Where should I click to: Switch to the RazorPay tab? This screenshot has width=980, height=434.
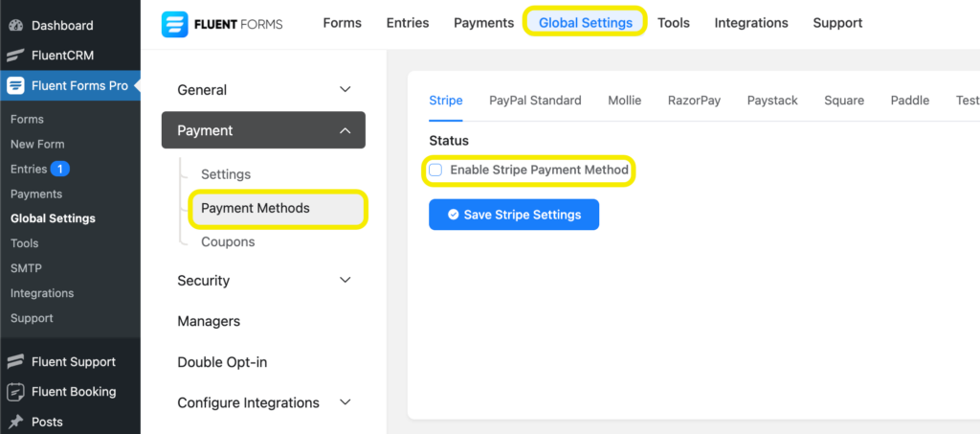click(695, 101)
